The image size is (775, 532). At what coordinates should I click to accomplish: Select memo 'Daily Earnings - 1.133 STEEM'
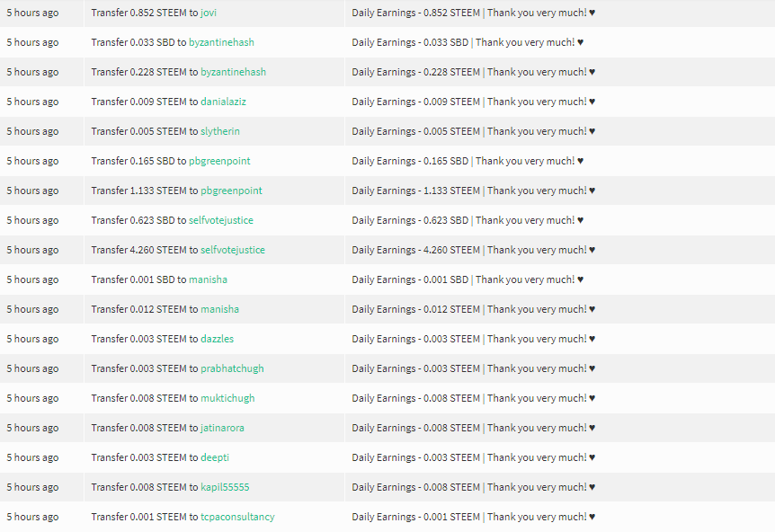coord(415,191)
